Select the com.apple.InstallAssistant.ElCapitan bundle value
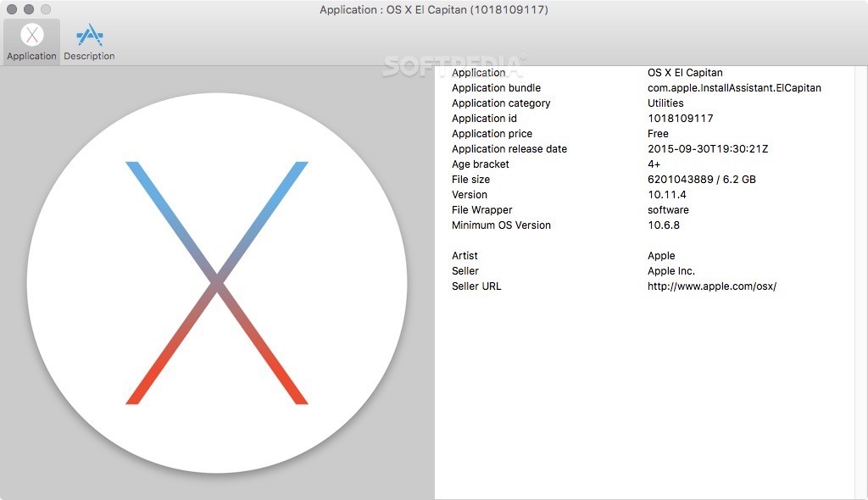 point(734,88)
